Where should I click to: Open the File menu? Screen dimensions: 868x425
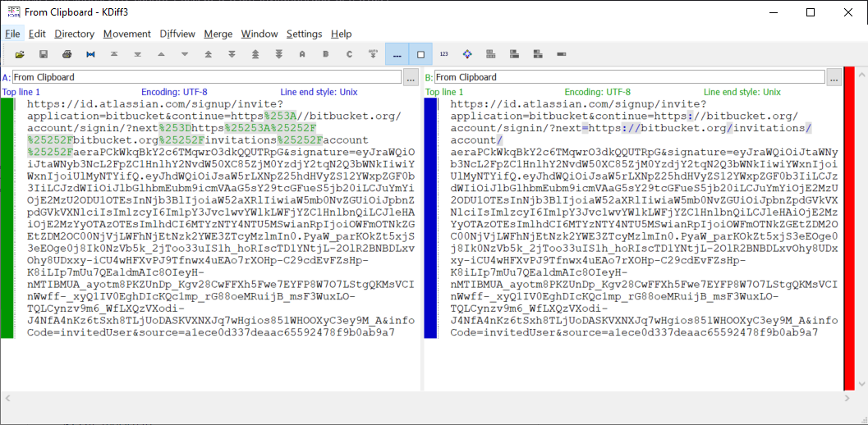(x=12, y=34)
